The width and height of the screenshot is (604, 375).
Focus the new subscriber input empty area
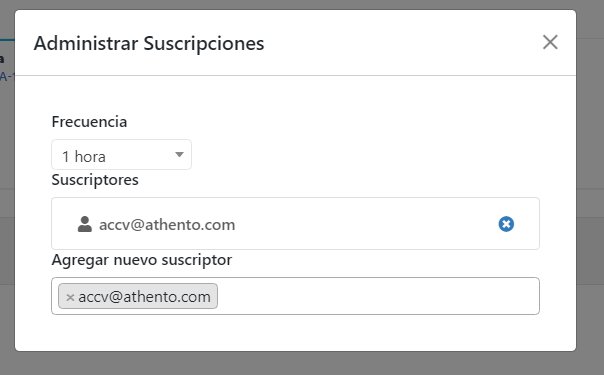point(378,296)
